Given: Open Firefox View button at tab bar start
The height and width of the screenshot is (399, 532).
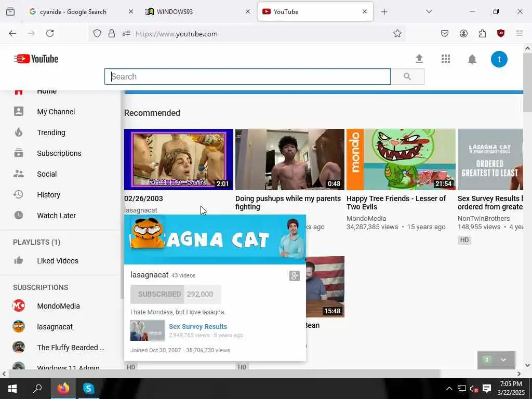Looking at the screenshot, I should tap(10, 11).
